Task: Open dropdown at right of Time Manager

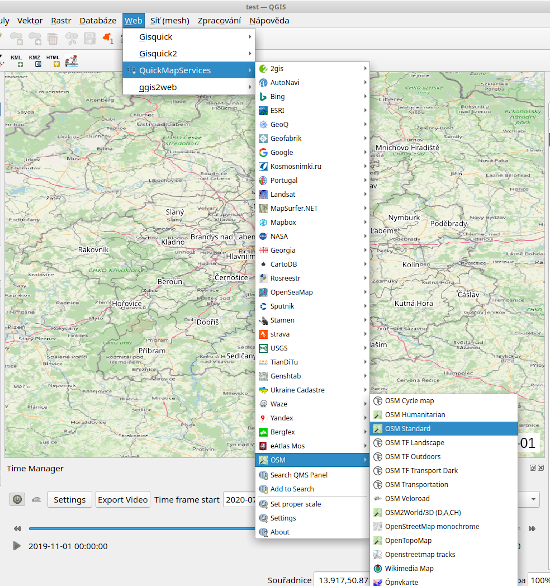Action: point(533,499)
